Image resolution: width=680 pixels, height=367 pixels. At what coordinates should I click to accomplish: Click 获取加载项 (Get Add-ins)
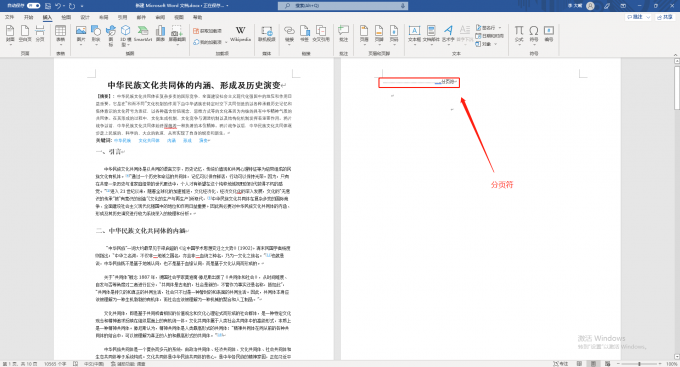point(208,31)
